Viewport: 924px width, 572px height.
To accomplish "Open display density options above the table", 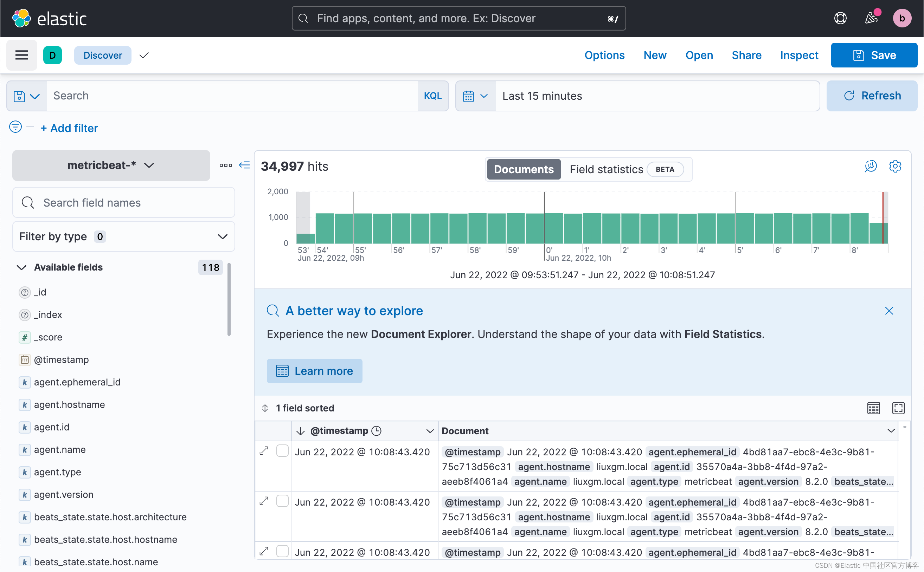I will 873,408.
